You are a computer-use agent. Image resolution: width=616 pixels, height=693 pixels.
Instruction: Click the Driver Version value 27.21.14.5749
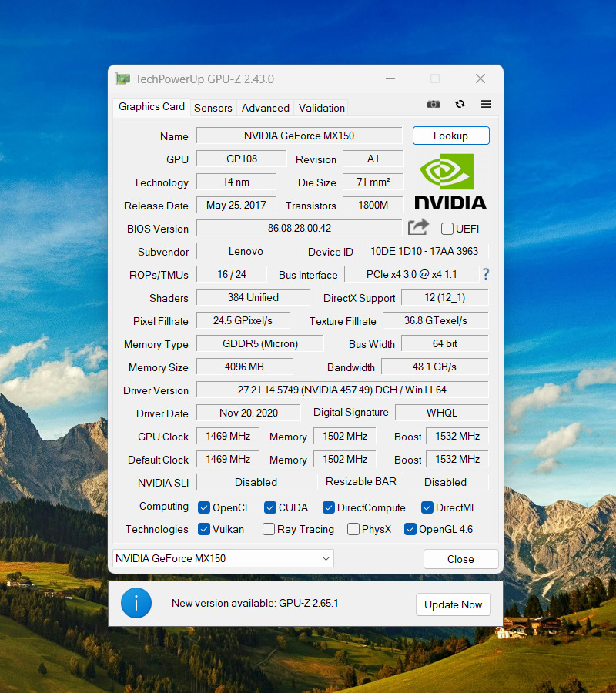[343, 390]
